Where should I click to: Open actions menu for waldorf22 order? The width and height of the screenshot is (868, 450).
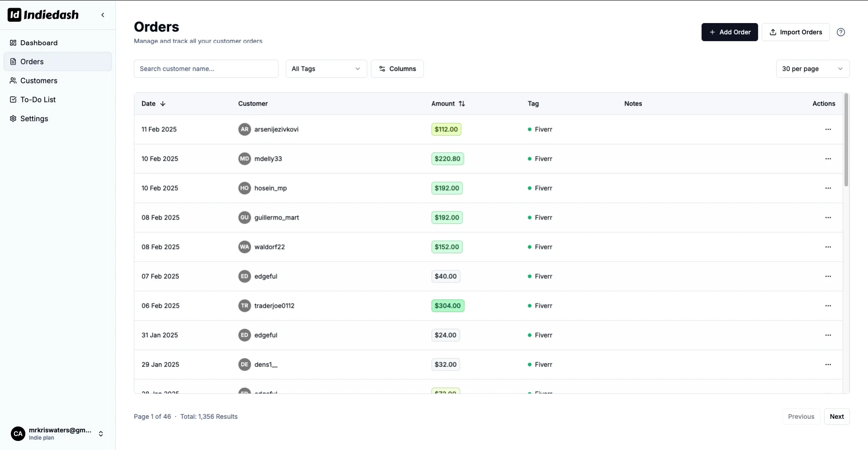point(828,247)
